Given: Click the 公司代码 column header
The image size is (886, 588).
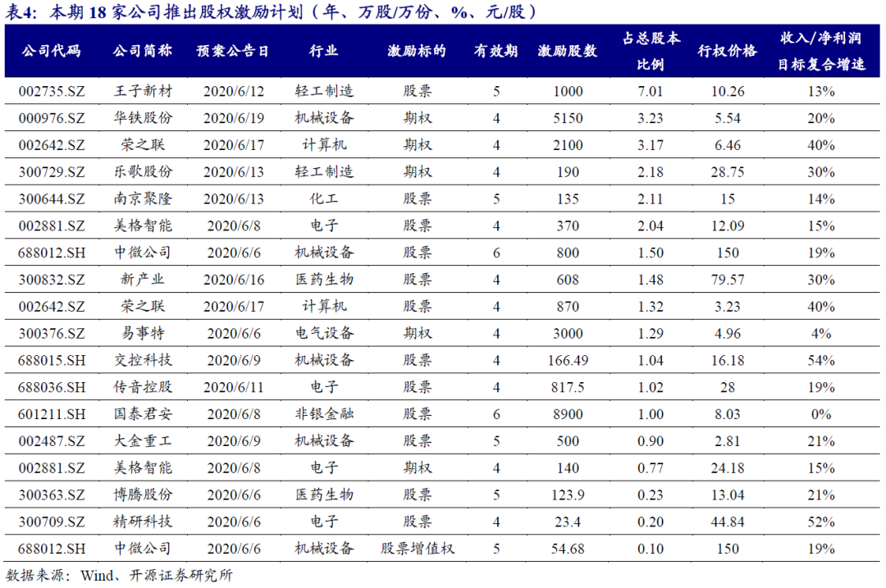Looking at the screenshot, I should pyautogui.click(x=52, y=51).
